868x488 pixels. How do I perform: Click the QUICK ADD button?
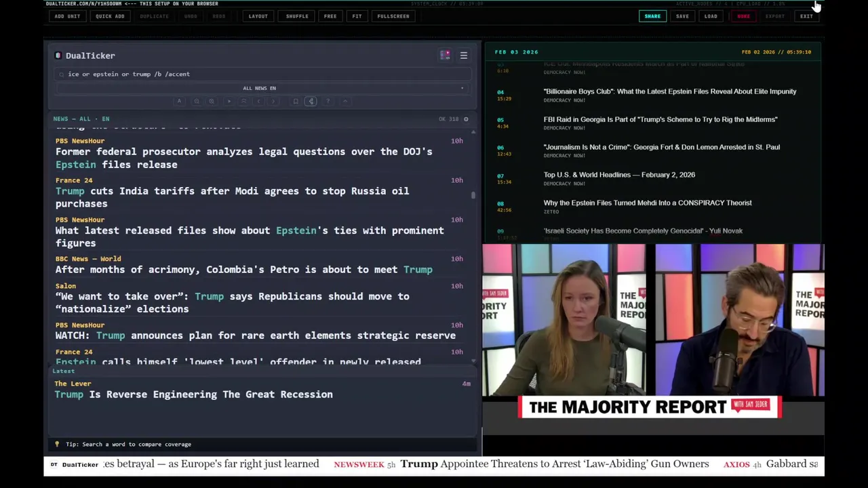(x=110, y=16)
